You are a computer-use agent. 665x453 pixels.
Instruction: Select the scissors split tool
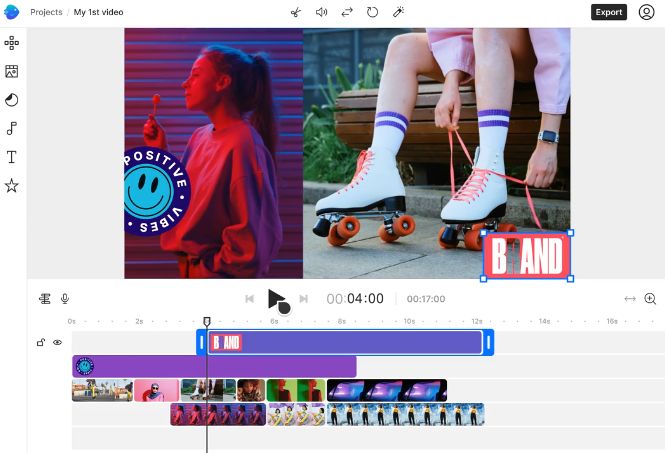pos(296,12)
